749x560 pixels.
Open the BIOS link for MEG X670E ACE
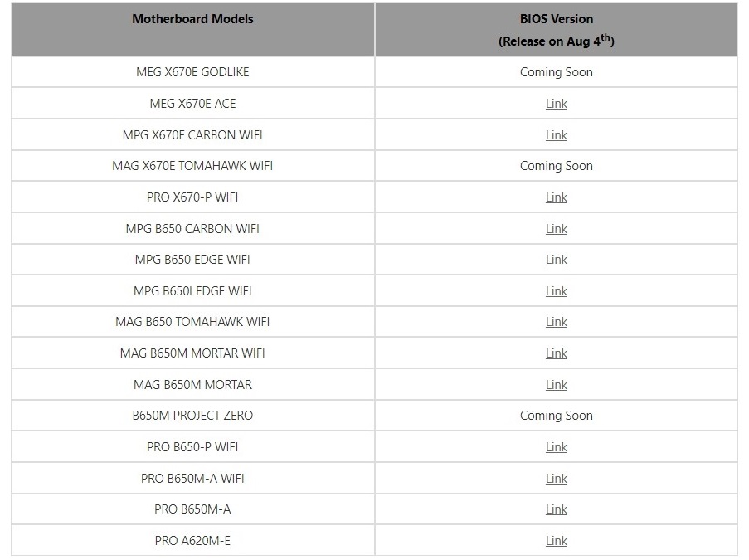point(556,104)
